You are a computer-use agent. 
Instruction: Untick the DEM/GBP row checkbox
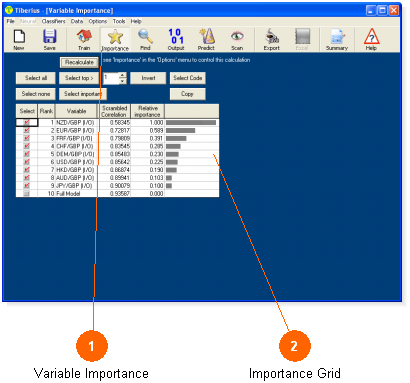tap(27, 154)
